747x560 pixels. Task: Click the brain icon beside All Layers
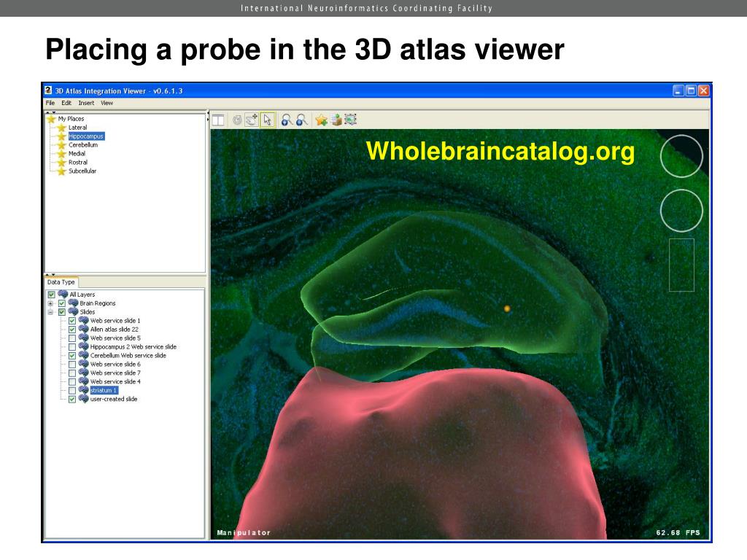click(x=63, y=295)
